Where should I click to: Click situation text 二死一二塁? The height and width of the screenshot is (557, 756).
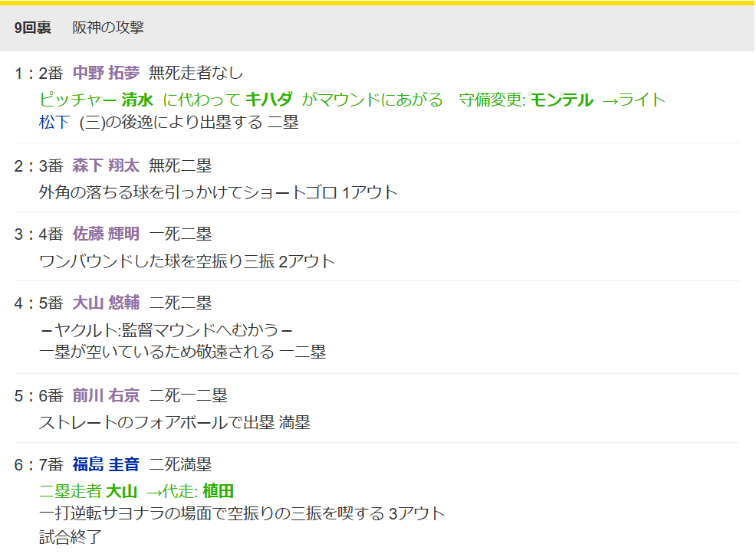coord(188,395)
